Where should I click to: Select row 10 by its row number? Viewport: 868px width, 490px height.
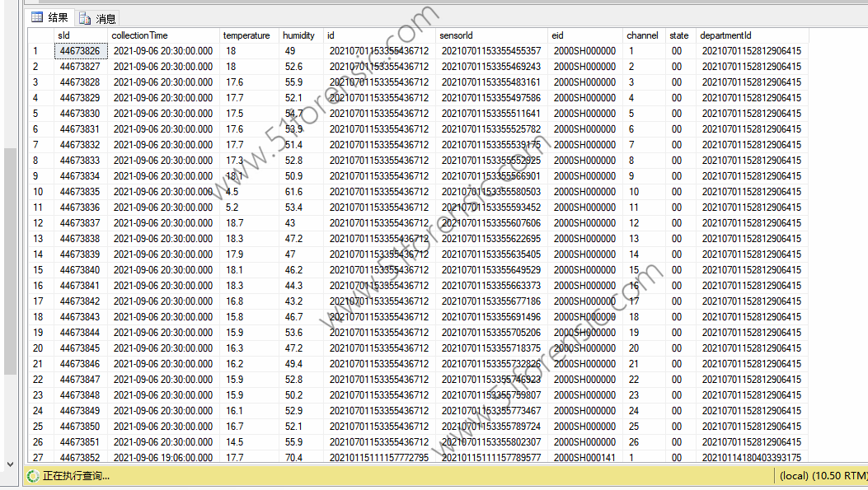point(38,192)
